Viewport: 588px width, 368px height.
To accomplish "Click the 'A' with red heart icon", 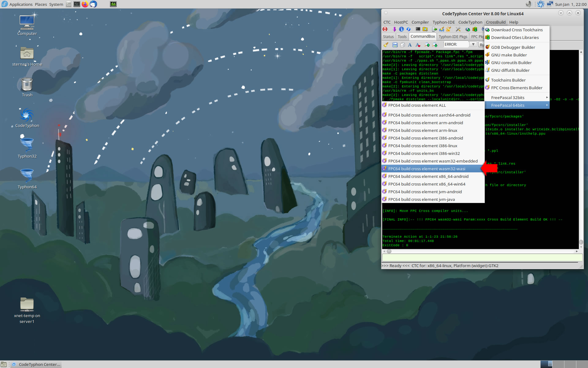I will click(x=418, y=45).
